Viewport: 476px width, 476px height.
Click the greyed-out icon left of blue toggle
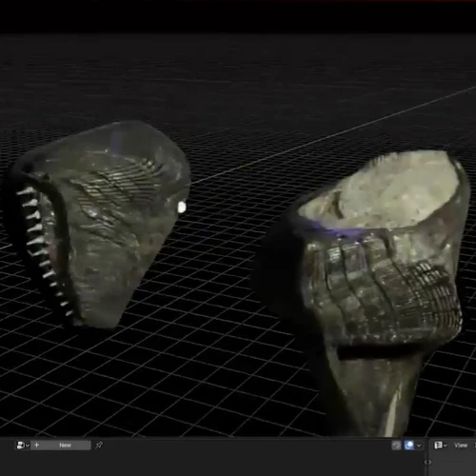pos(396,446)
